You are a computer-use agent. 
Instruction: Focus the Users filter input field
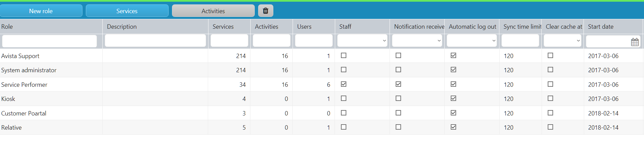point(314,41)
